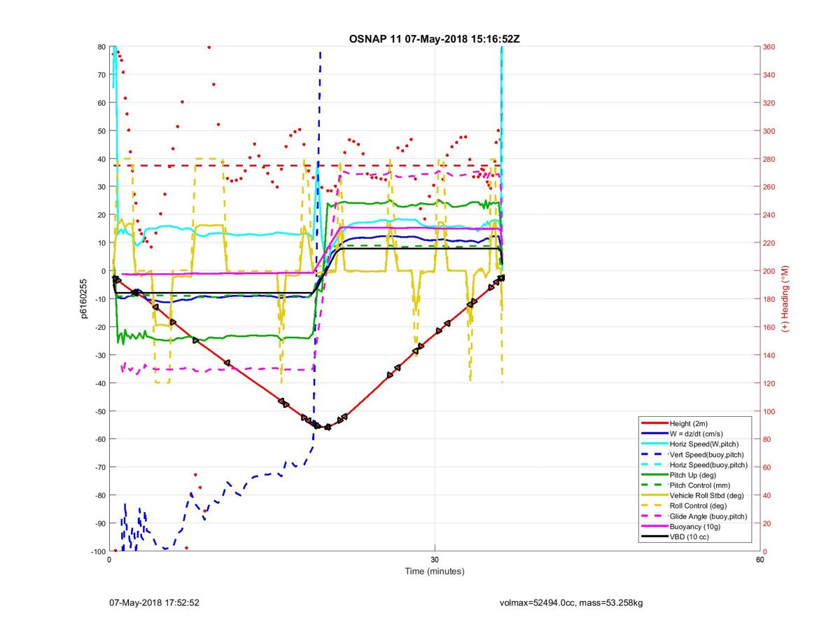Image resolution: width=840 pixels, height=620 pixels.
Task: Click the "360" tick on the heading axis
Action: tap(769, 47)
